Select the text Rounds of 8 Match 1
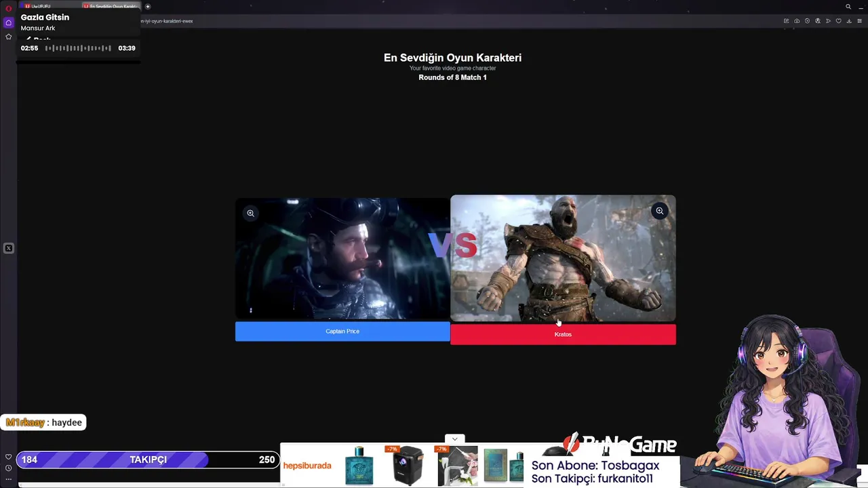 (452, 77)
